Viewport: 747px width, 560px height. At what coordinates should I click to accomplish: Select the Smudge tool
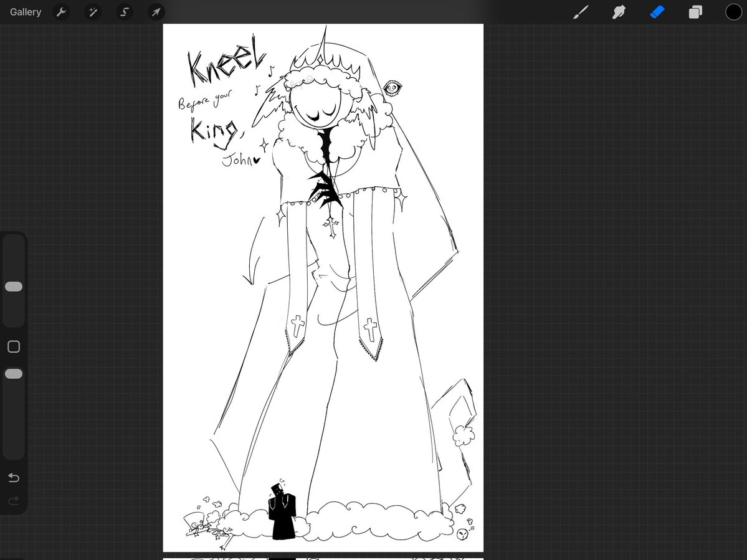pos(619,12)
